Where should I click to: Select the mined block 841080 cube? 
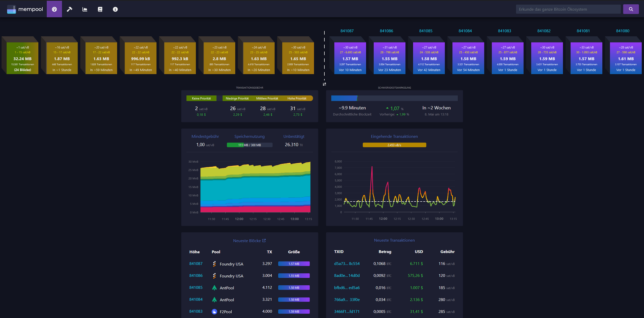point(625,58)
